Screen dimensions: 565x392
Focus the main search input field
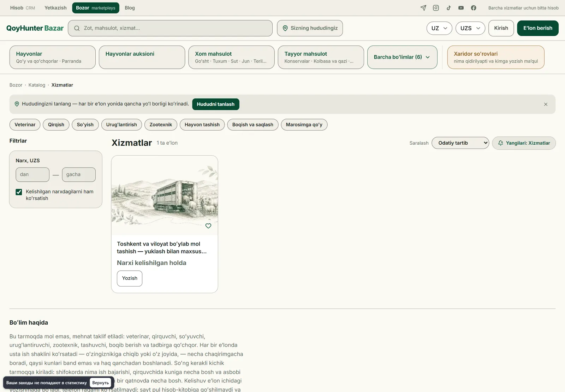point(170,28)
